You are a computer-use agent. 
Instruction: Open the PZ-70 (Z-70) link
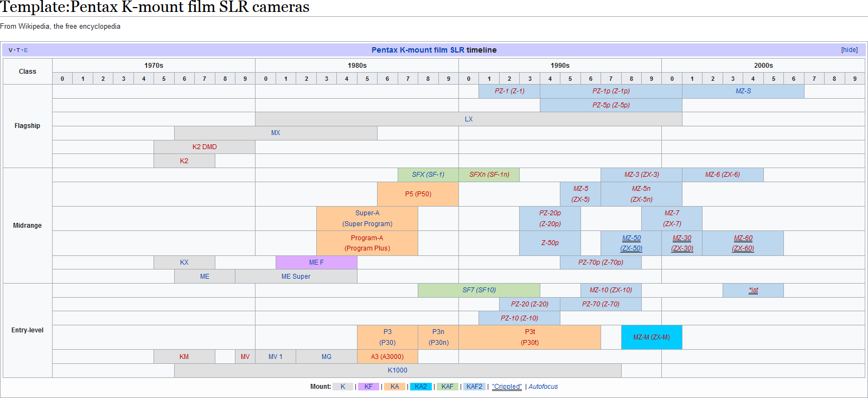point(601,304)
